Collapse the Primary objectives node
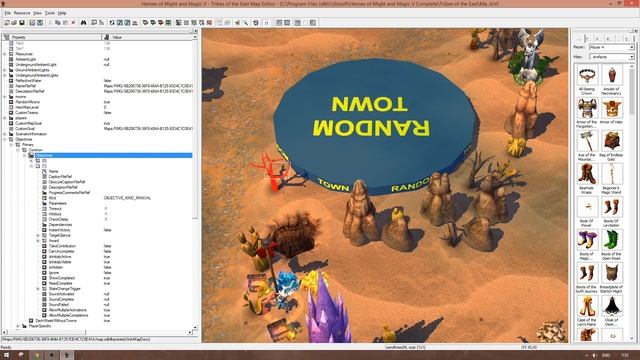This screenshot has width=640, height=360. tap(11, 144)
